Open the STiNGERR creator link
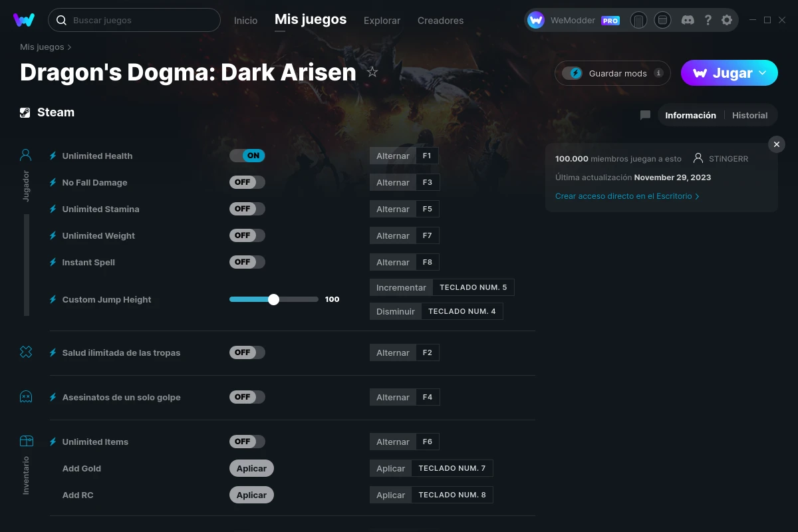Screen dimensions: 798x532 pyautogui.click(x=728, y=159)
